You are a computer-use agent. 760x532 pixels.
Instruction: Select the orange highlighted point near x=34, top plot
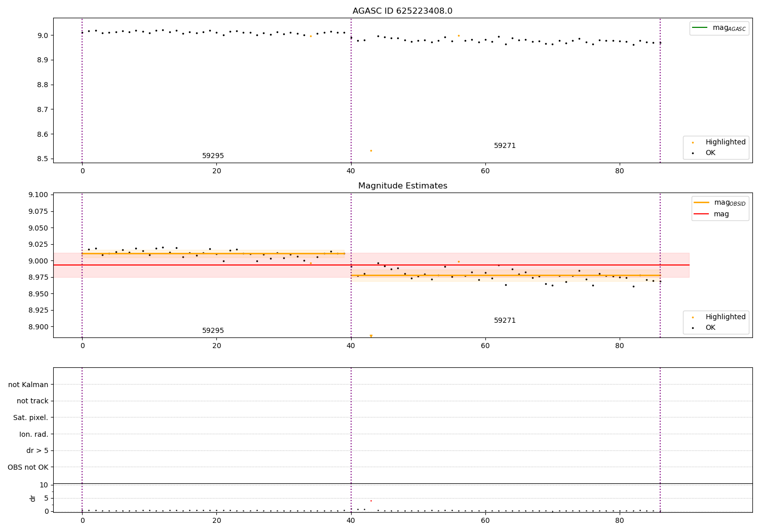311,36
